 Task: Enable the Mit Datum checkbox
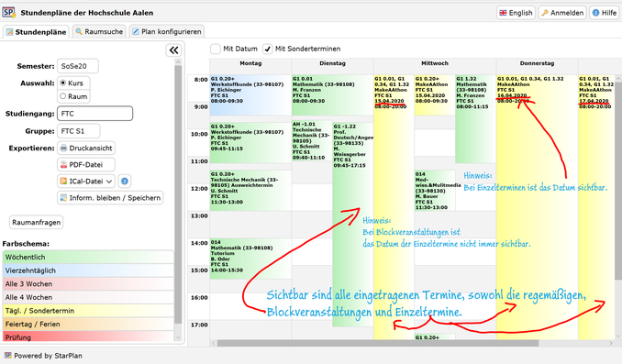216,49
